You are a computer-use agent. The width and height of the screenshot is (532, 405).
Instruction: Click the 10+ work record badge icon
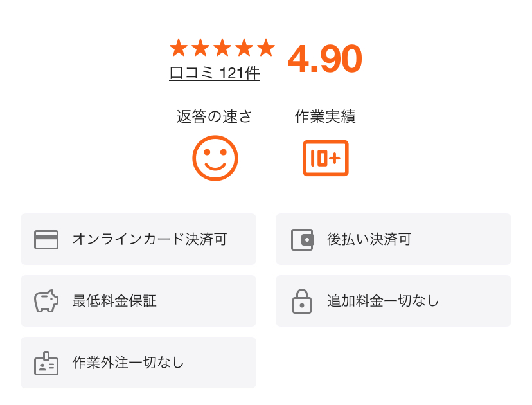326,158
